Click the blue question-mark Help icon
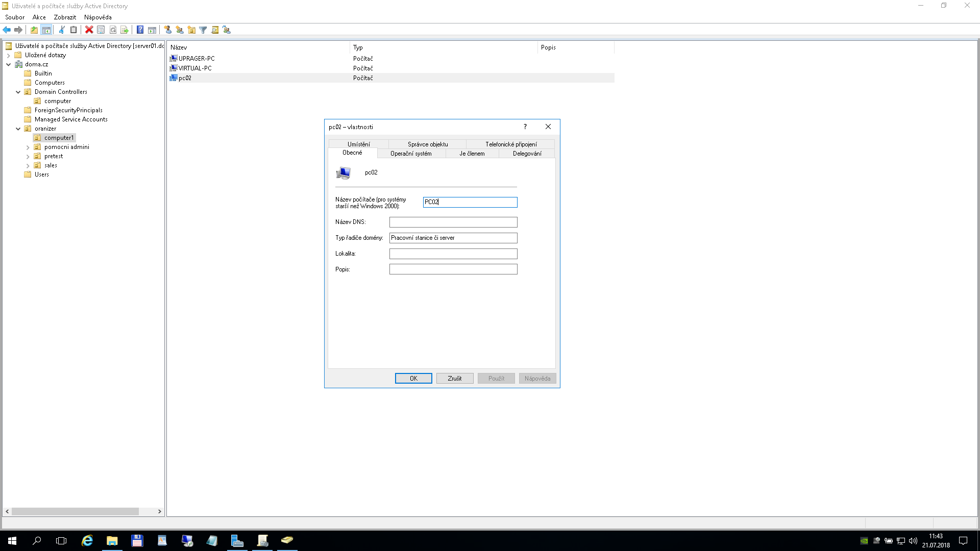Screen dimensions: 980x551 140,30
